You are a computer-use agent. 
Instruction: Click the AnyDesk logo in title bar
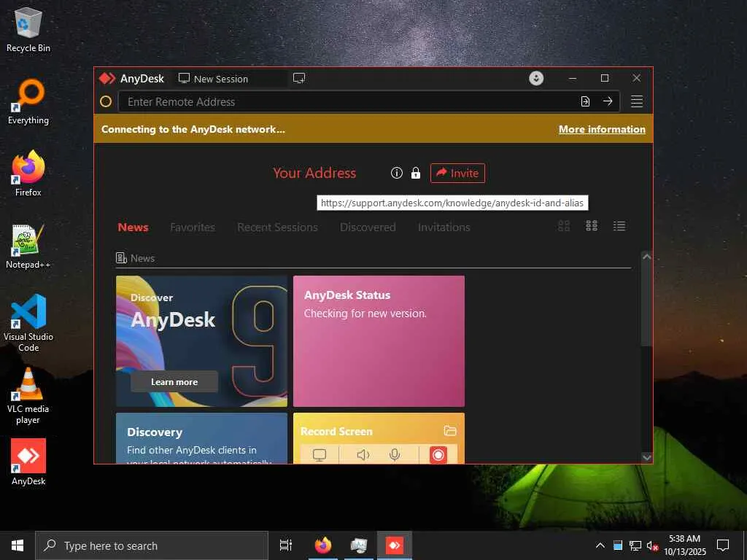click(107, 79)
